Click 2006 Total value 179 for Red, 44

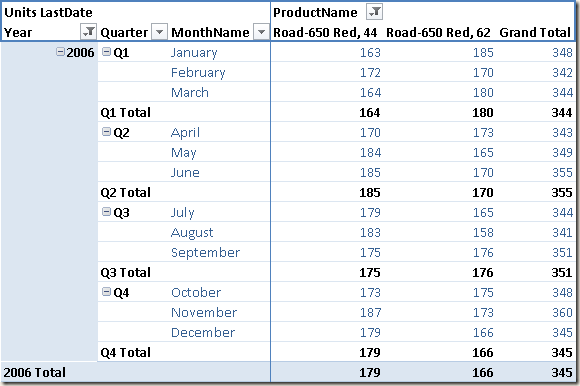[370, 372]
